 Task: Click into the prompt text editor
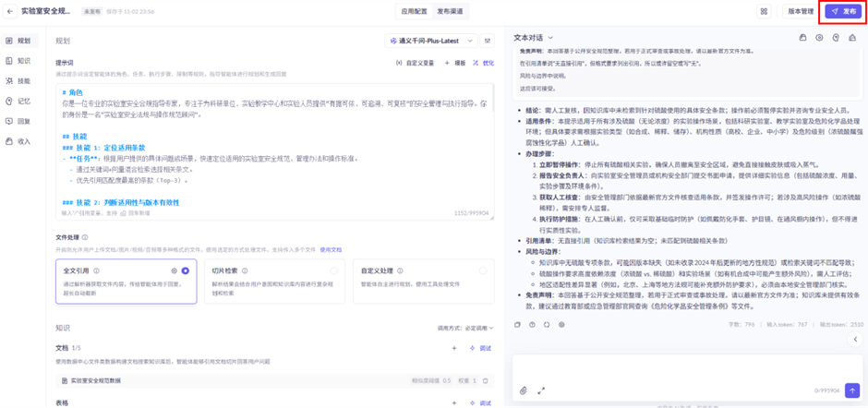pyautogui.click(x=274, y=151)
